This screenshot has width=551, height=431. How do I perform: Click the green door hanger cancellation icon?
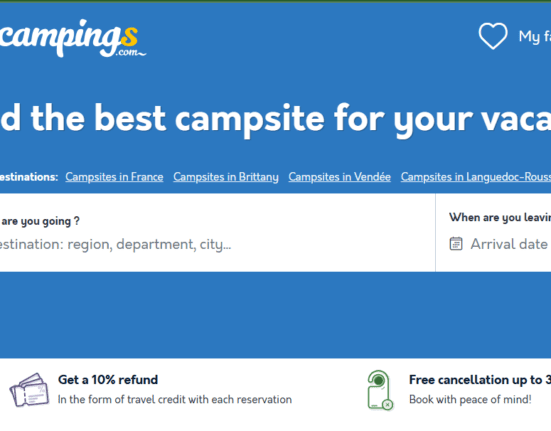tap(380, 390)
